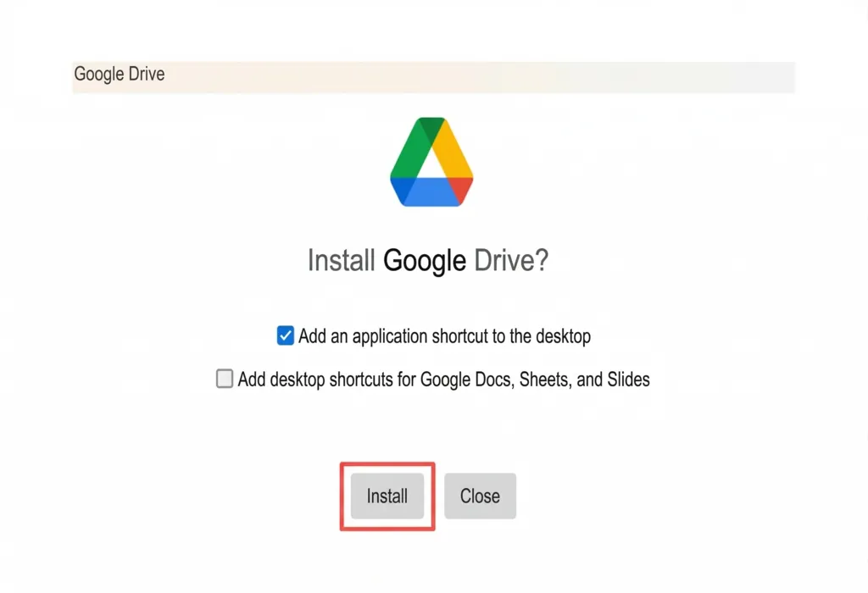Click the word 'Drive?' in the heading
The height and width of the screenshot is (593, 868).
[x=510, y=259]
